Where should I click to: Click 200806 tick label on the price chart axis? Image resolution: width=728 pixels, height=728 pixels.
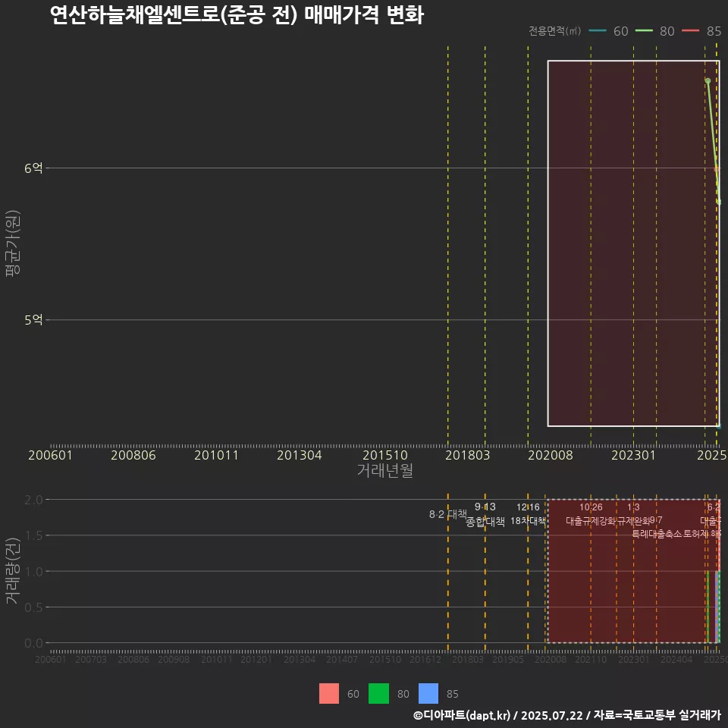tap(133, 455)
